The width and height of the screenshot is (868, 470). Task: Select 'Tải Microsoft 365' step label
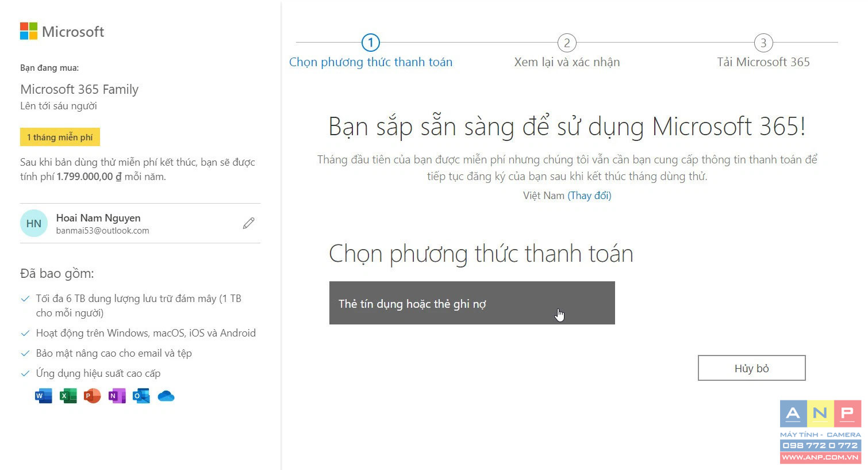click(x=763, y=62)
